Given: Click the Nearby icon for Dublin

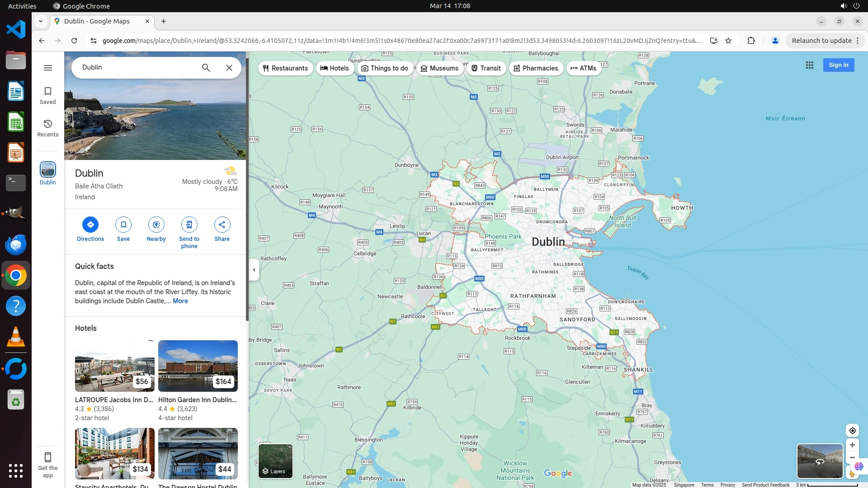Looking at the screenshot, I should tap(156, 225).
